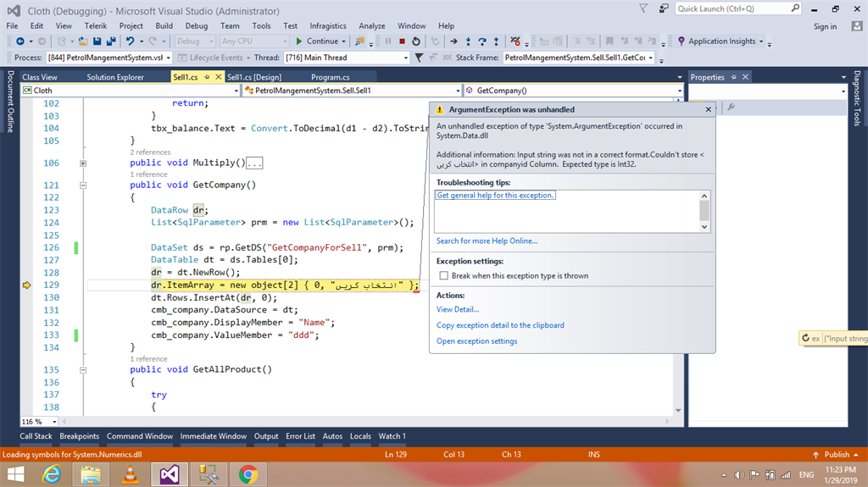Open Google Chrome from the taskbar
The width and height of the screenshot is (868, 487).
tap(248, 475)
